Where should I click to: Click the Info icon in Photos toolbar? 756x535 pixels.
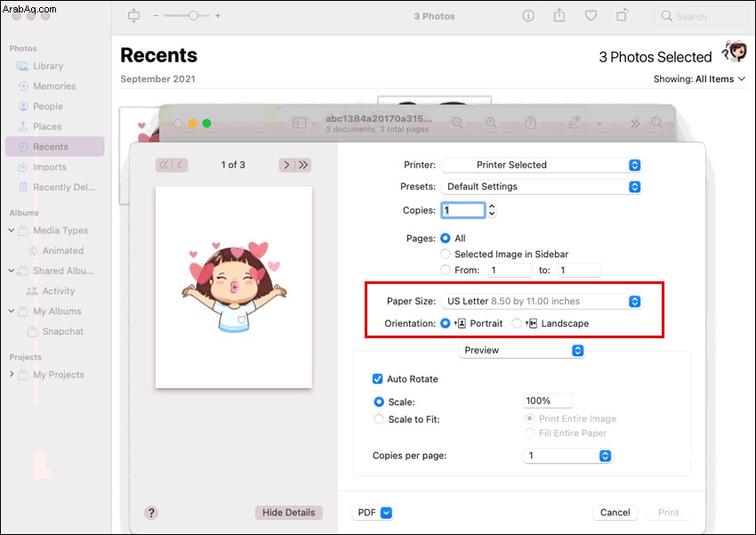(528, 16)
